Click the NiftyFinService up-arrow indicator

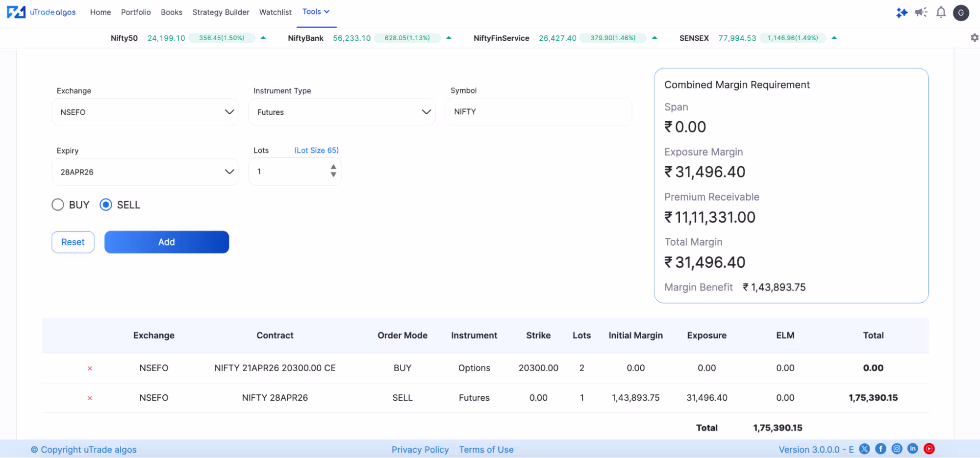[654, 38]
